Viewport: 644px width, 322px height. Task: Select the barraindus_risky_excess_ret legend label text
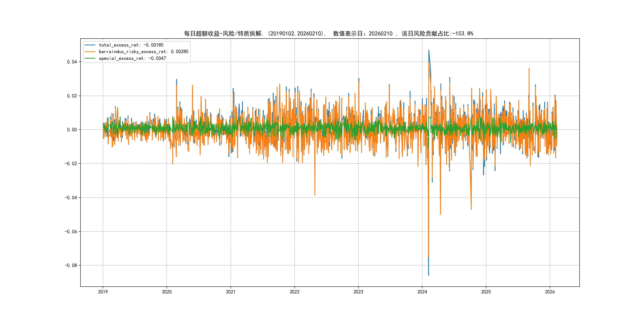[x=144, y=52]
